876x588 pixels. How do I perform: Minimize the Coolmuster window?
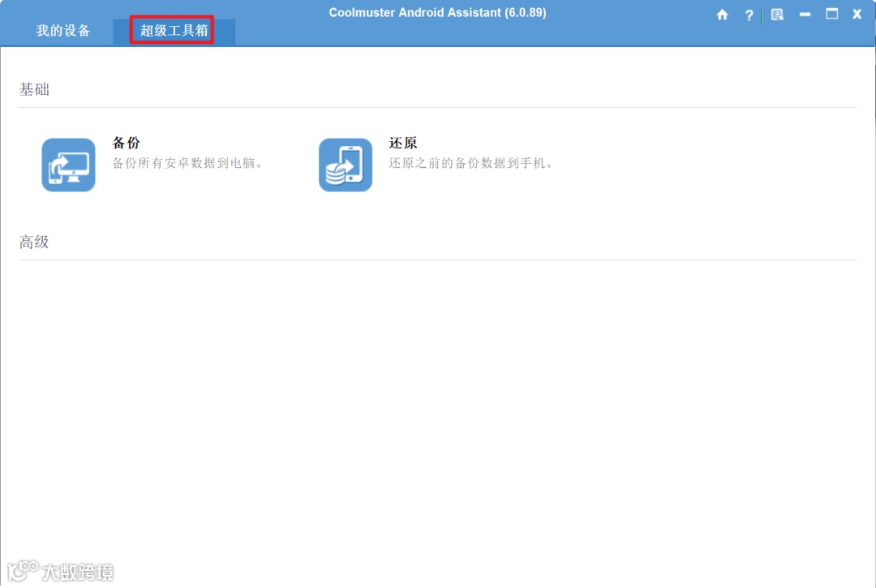(x=805, y=15)
